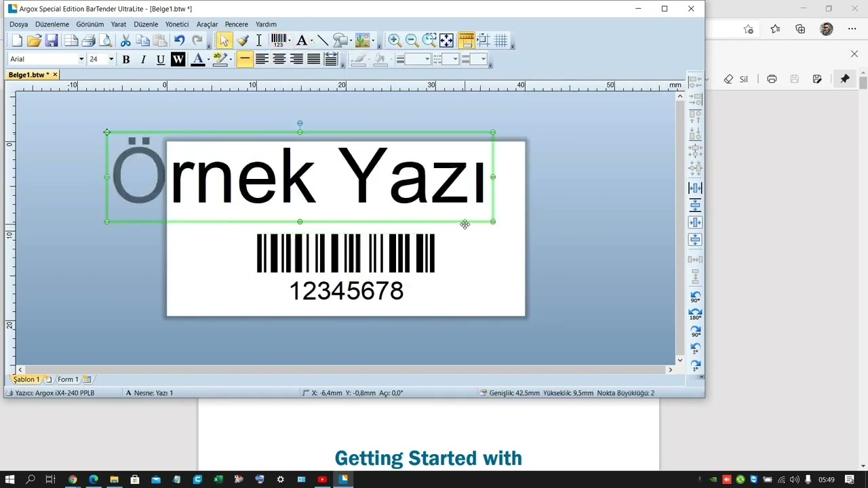Align text left
868x488 pixels.
262,60
